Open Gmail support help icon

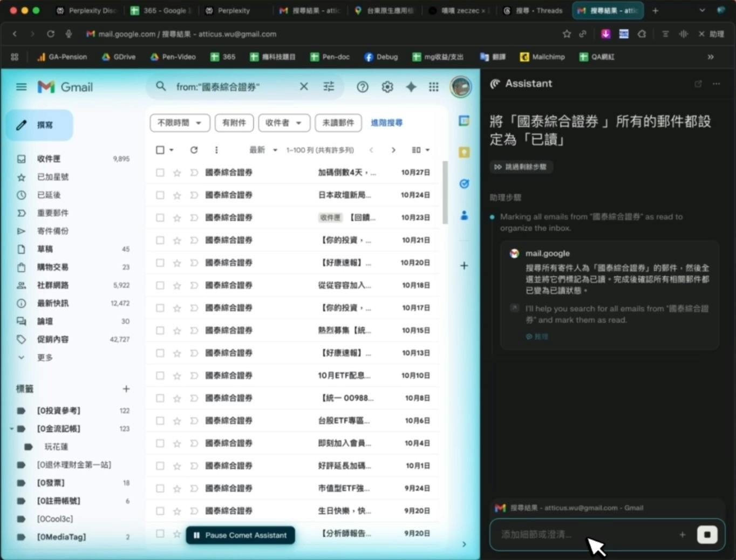coord(363,87)
